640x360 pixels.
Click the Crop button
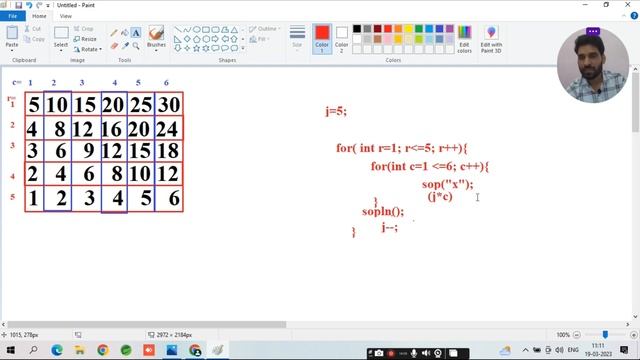point(84,29)
